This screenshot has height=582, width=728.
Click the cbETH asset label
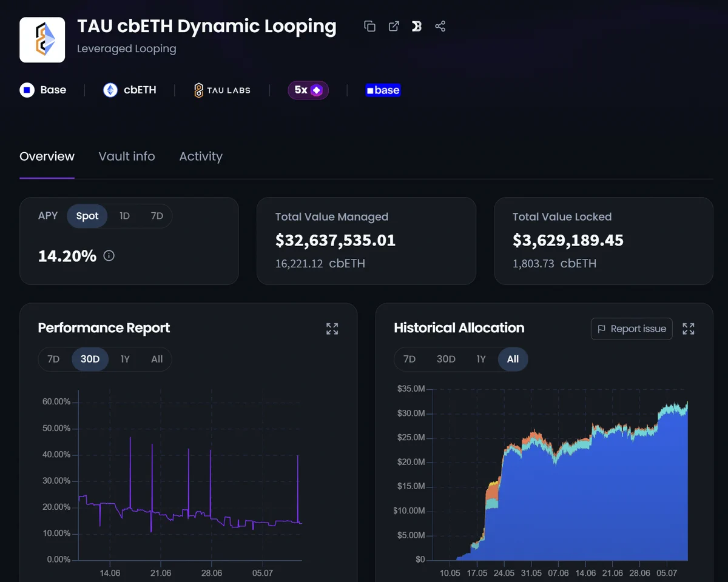click(x=140, y=90)
